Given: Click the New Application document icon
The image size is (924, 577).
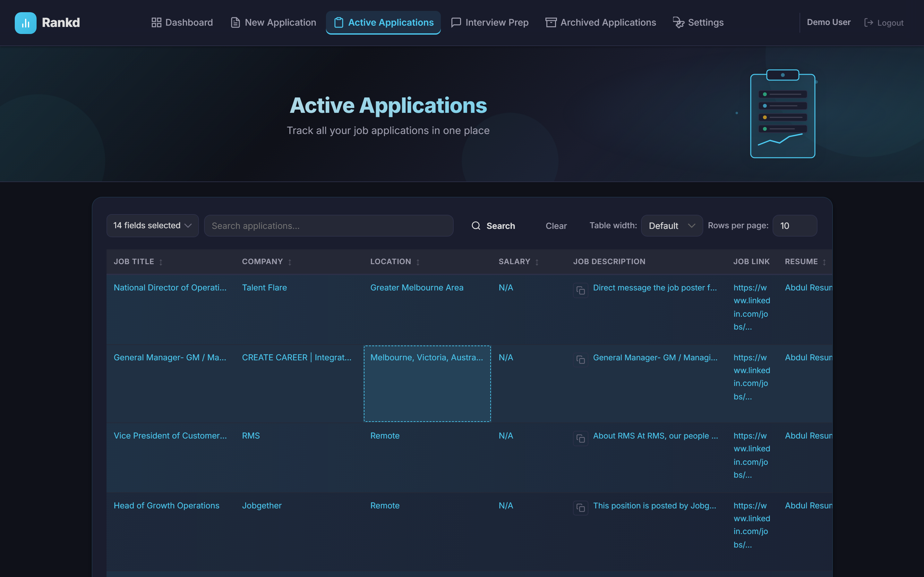Looking at the screenshot, I should [x=235, y=22].
